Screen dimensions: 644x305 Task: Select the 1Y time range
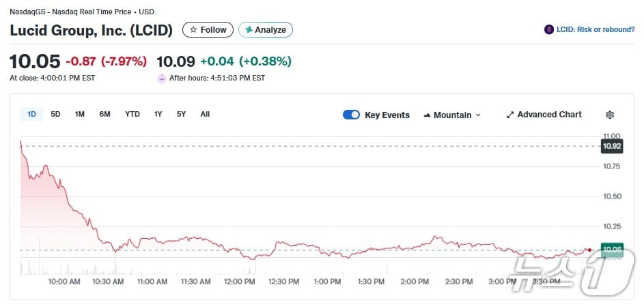[158, 114]
